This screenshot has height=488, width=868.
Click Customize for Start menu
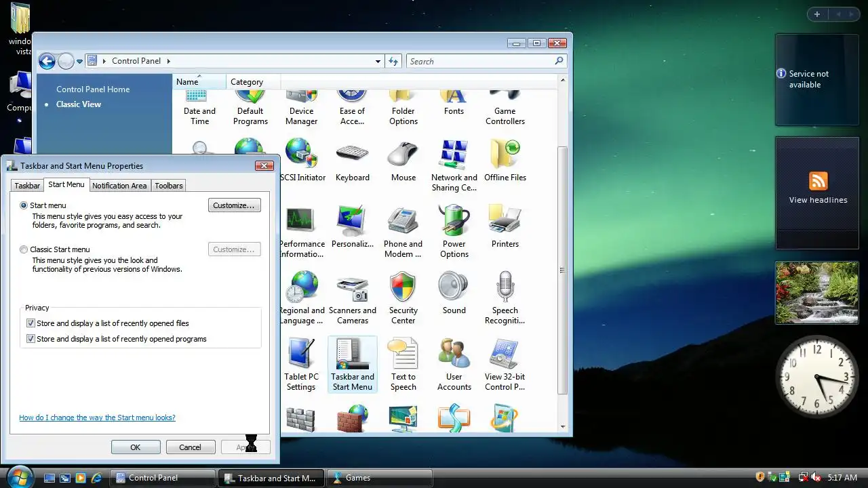[234, 205]
